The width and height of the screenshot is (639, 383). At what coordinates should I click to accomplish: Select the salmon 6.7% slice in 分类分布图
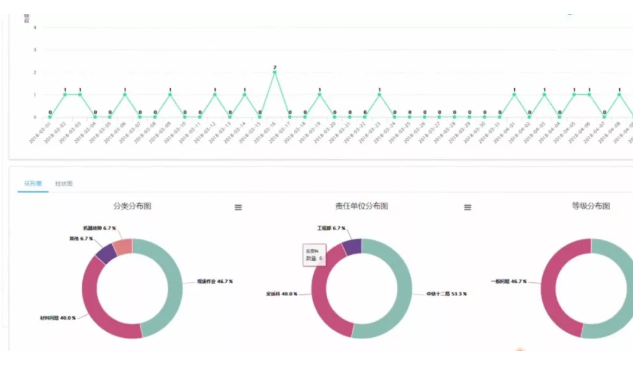[123, 247]
